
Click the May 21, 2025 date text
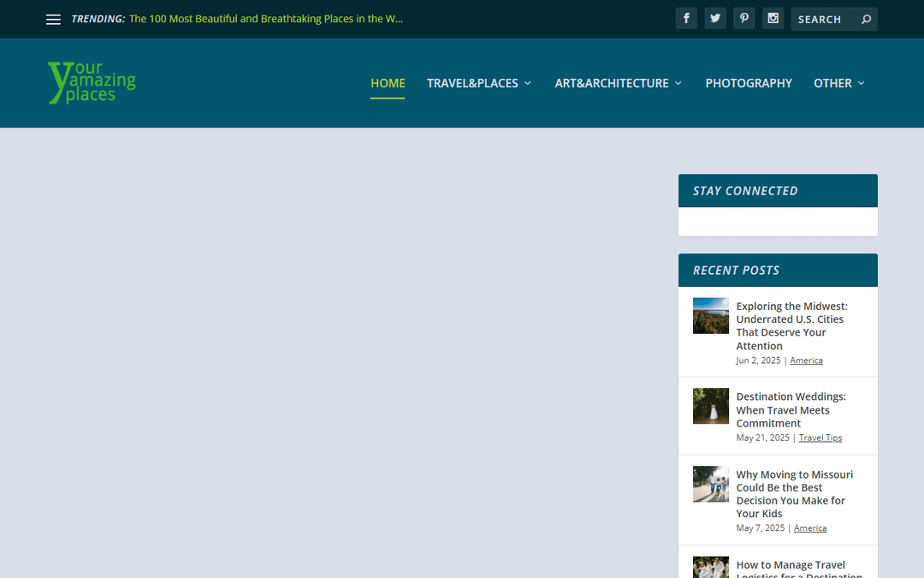point(762,438)
